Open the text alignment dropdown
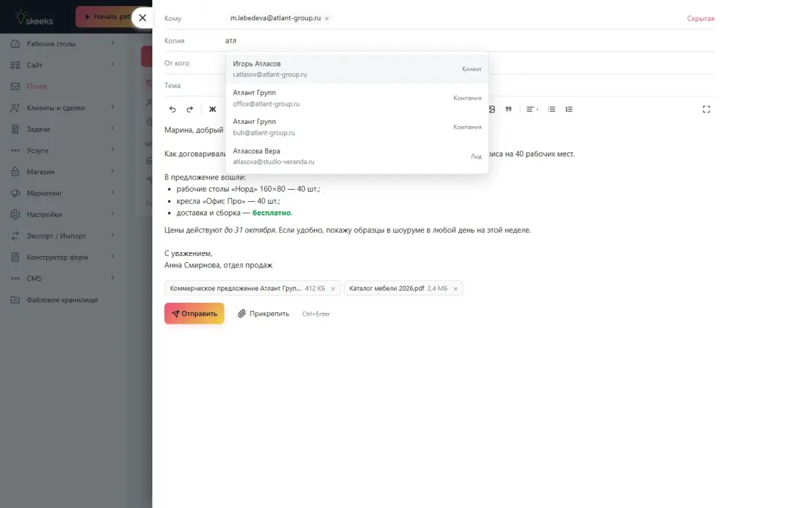Screen dimensions: 812x508 tap(532, 109)
